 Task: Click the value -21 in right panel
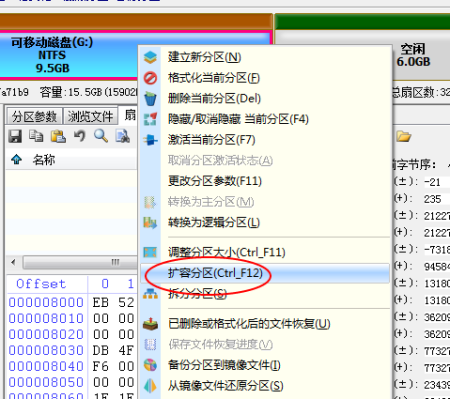pos(432,182)
